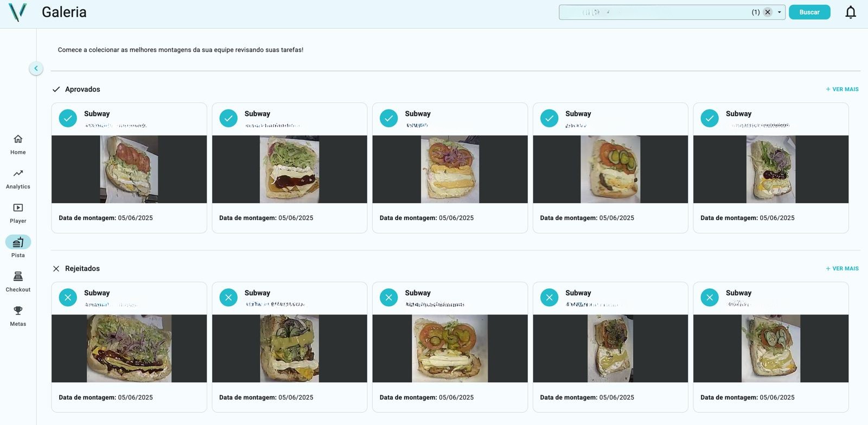
Task: Open the search filter dropdown arrow
Action: point(780,12)
